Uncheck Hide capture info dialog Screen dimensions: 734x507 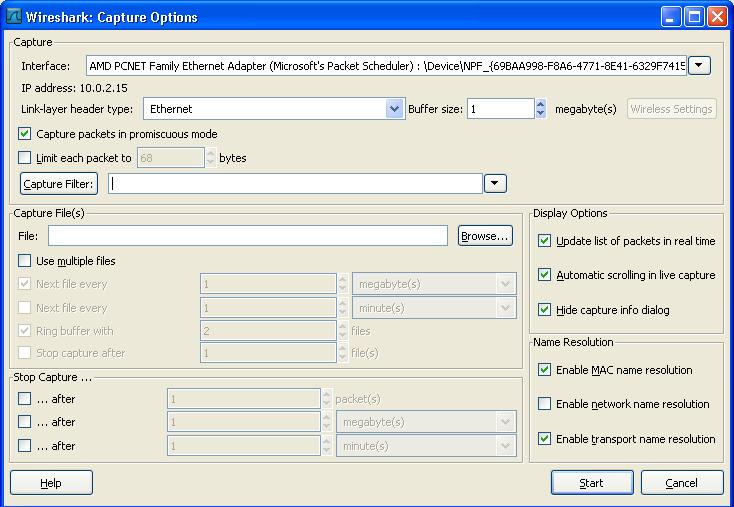544,309
